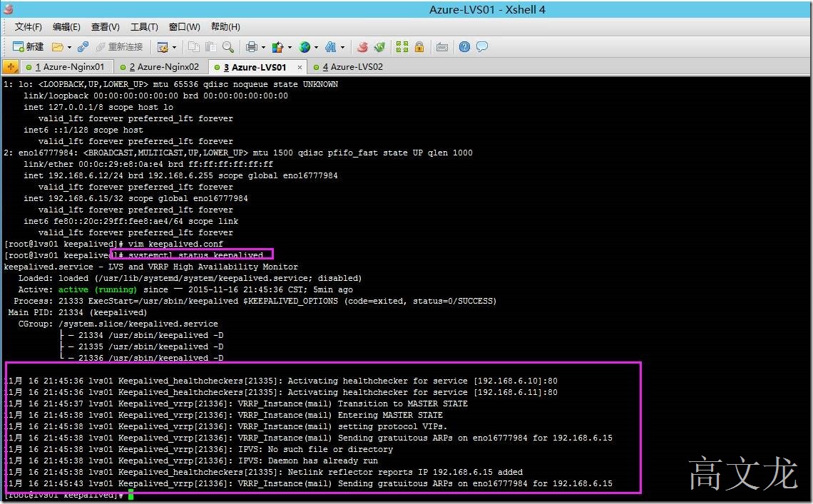Click the Color scheme icon
The width and height of the screenshot is (813, 504).
click(x=278, y=47)
